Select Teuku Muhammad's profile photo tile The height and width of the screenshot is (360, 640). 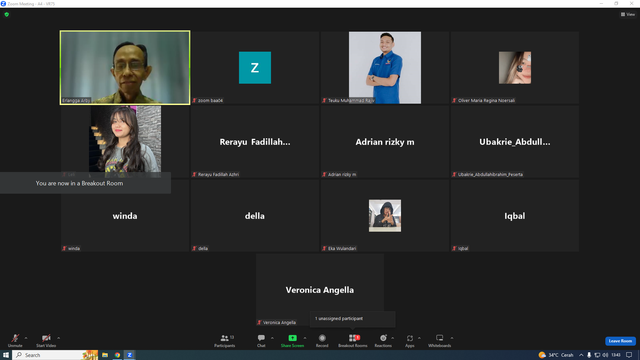pyautogui.click(x=384, y=67)
